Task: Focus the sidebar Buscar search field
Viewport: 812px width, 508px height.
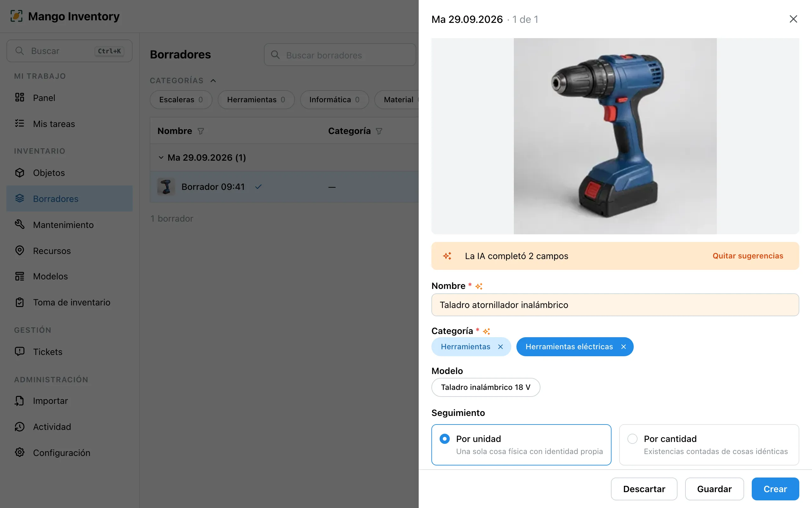Action: click(x=69, y=51)
